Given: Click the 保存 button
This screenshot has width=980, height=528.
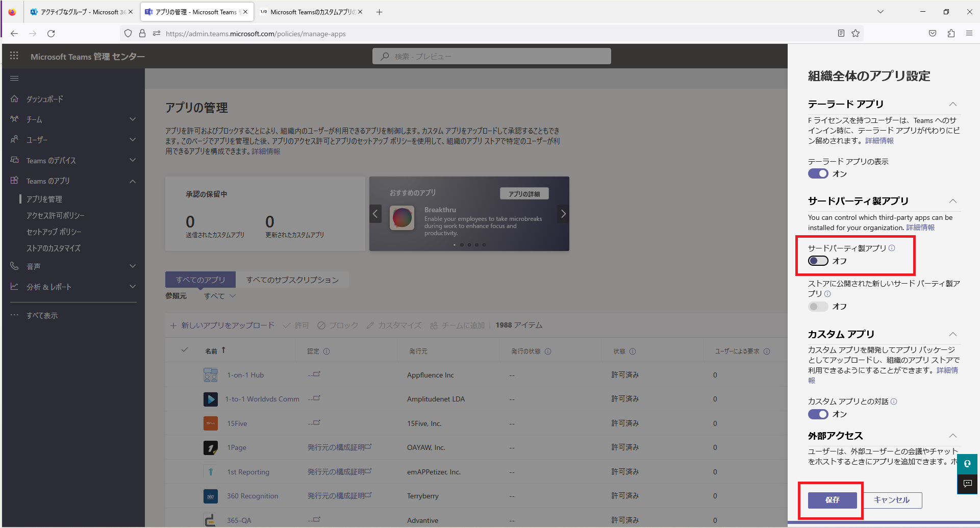Looking at the screenshot, I should (x=832, y=500).
